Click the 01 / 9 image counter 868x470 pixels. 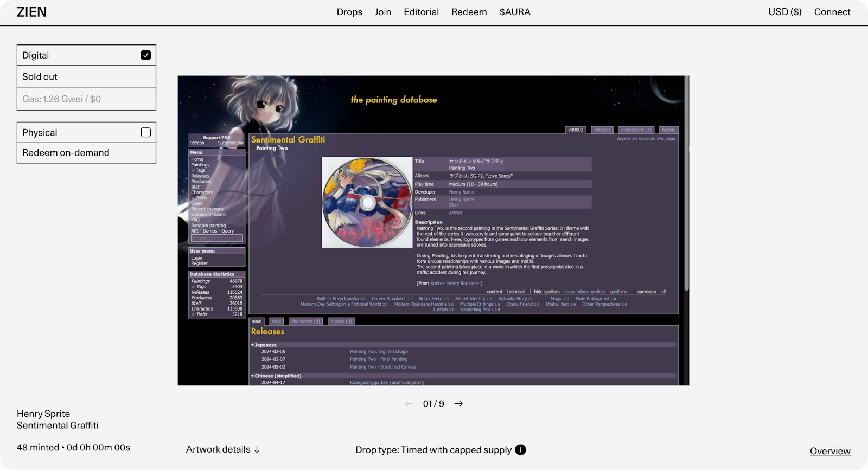[x=433, y=404]
